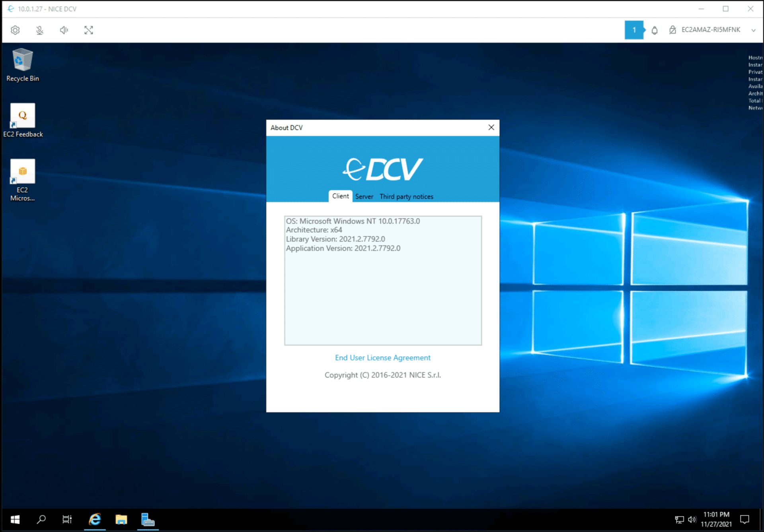This screenshot has width=764, height=532.
Task: Open File Explorer from the taskbar
Action: pyautogui.click(x=121, y=519)
